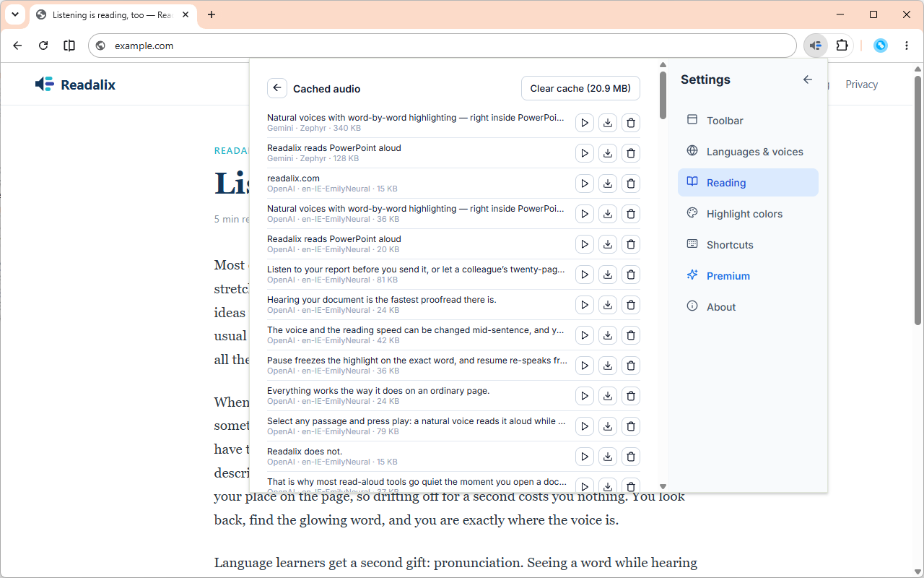924x578 pixels.
Task: Clear cache of 20.9 MB
Action: click(580, 88)
